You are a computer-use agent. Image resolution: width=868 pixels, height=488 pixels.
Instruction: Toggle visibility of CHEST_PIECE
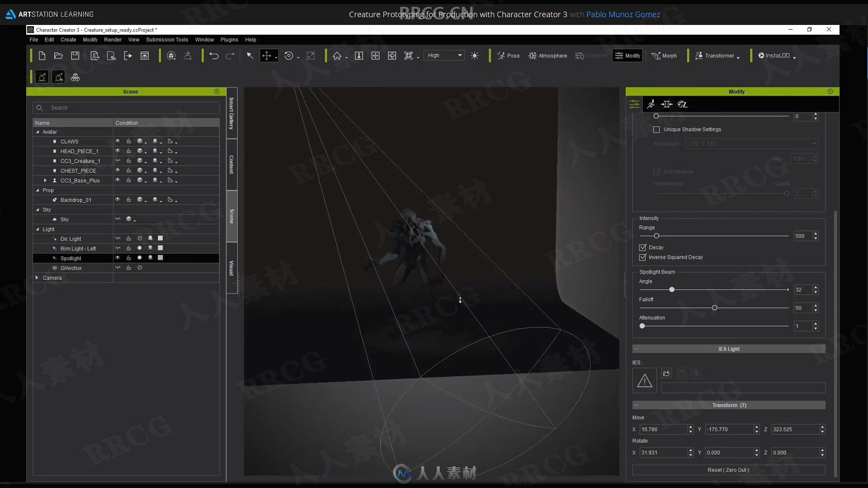point(118,170)
